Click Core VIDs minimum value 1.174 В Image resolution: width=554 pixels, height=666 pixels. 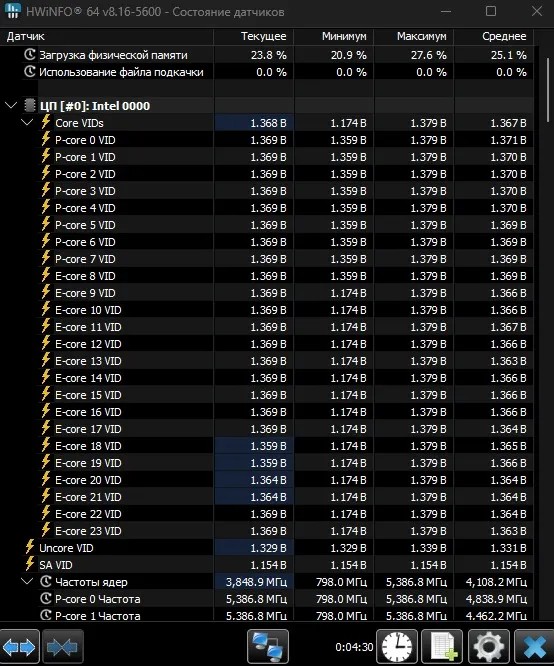[x=348, y=123]
